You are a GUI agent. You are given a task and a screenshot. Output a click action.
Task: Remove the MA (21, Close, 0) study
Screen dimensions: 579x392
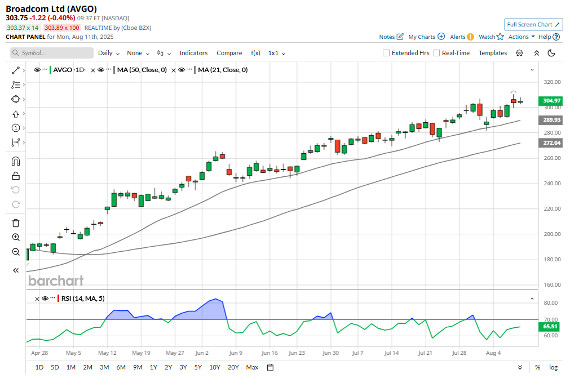pyautogui.click(x=174, y=70)
